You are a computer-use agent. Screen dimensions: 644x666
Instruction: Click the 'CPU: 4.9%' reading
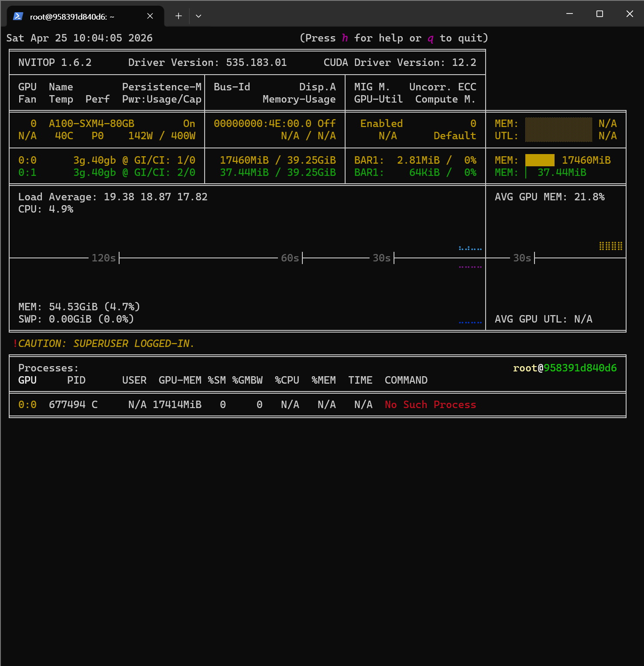pyautogui.click(x=46, y=209)
